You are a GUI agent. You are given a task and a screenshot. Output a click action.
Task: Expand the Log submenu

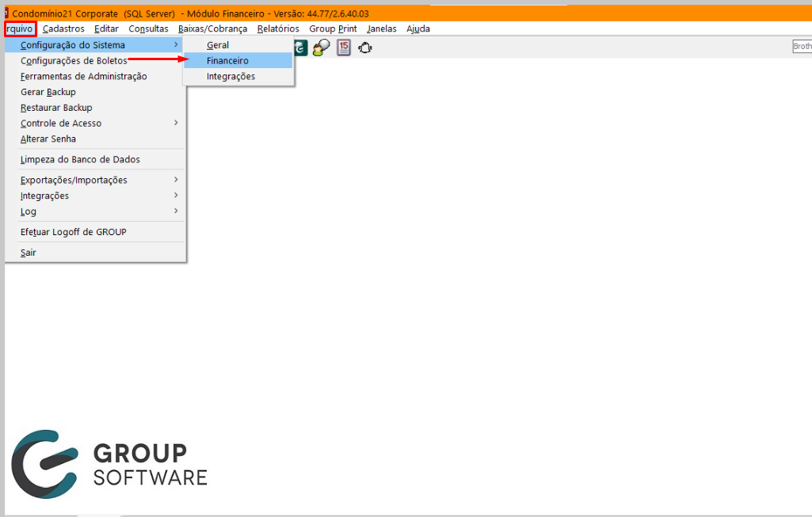tap(95, 211)
